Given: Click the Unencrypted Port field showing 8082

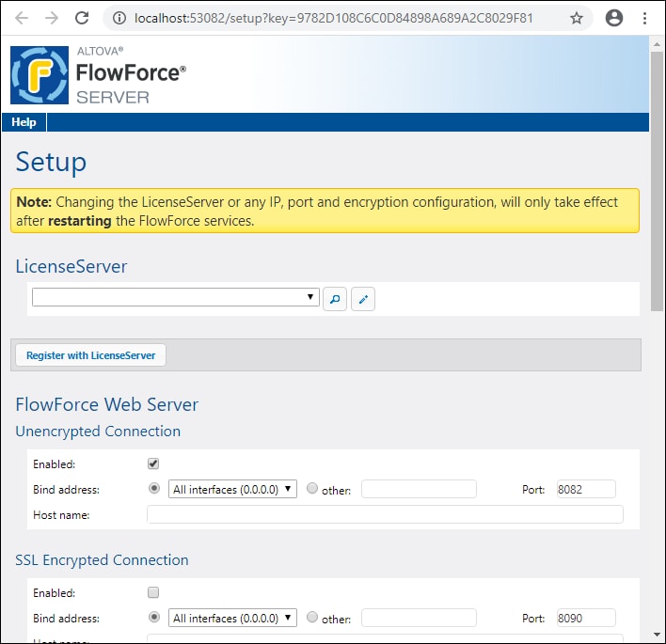Looking at the screenshot, I should (586, 489).
